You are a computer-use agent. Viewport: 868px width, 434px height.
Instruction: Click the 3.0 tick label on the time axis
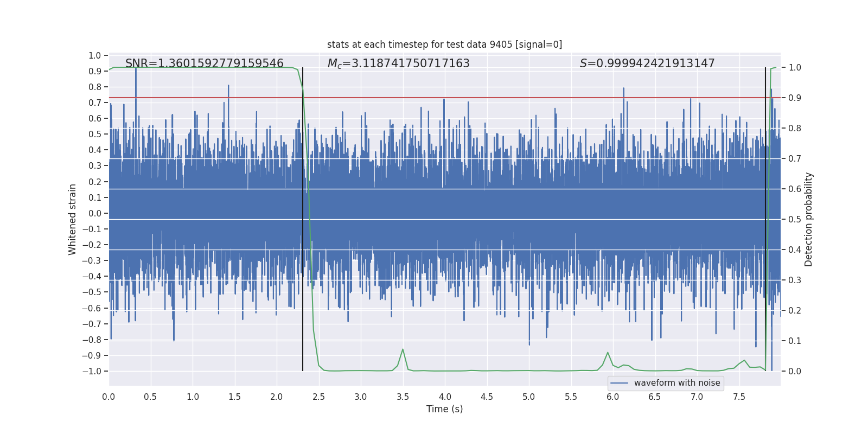point(361,397)
